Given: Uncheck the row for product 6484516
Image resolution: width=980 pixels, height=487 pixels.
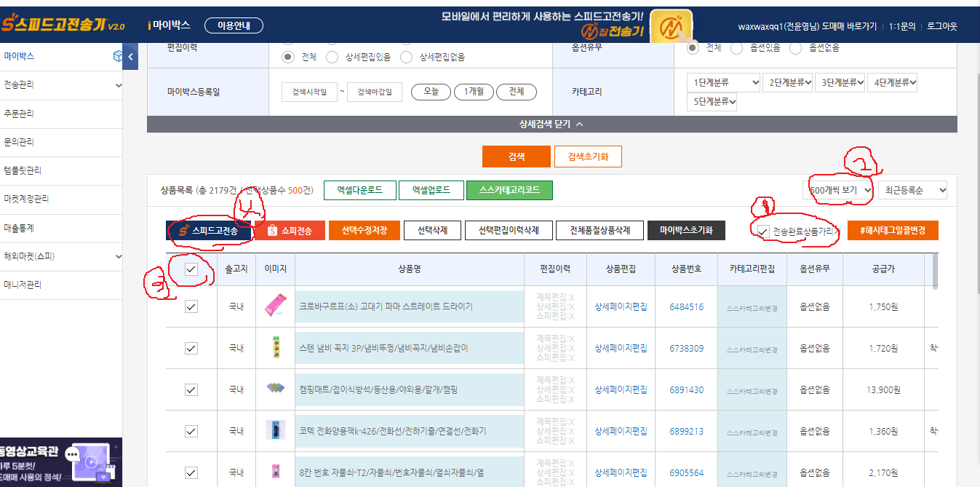Looking at the screenshot, I should tap(191, 306).
